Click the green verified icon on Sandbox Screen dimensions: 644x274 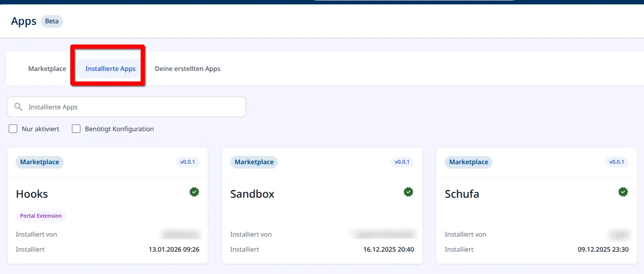click(x=408, y=192)
